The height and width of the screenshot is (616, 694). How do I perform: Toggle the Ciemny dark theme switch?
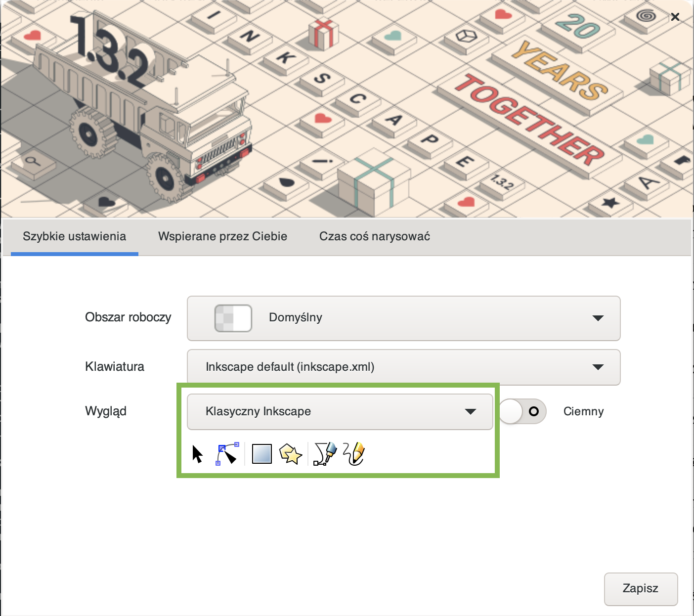coord(522,411)
